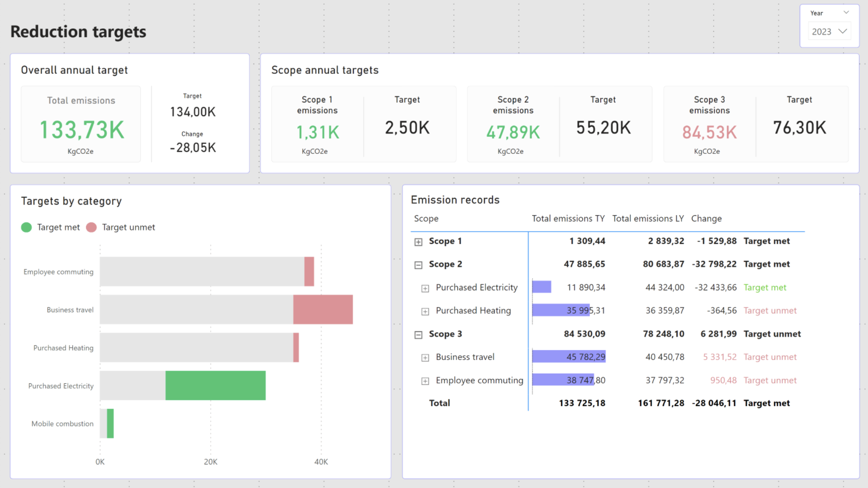Select the red Business travel bar segment

click(x=323, y=310)
